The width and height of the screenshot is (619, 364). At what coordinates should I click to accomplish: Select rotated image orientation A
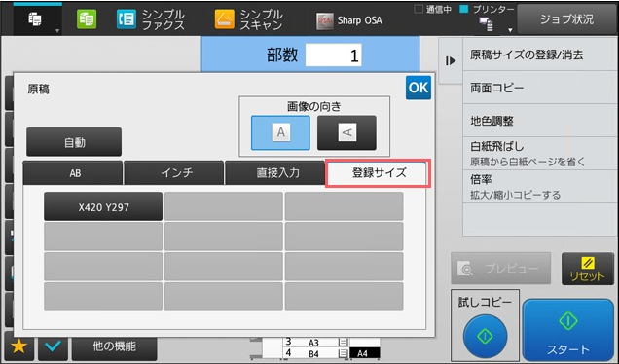[346, 132]
